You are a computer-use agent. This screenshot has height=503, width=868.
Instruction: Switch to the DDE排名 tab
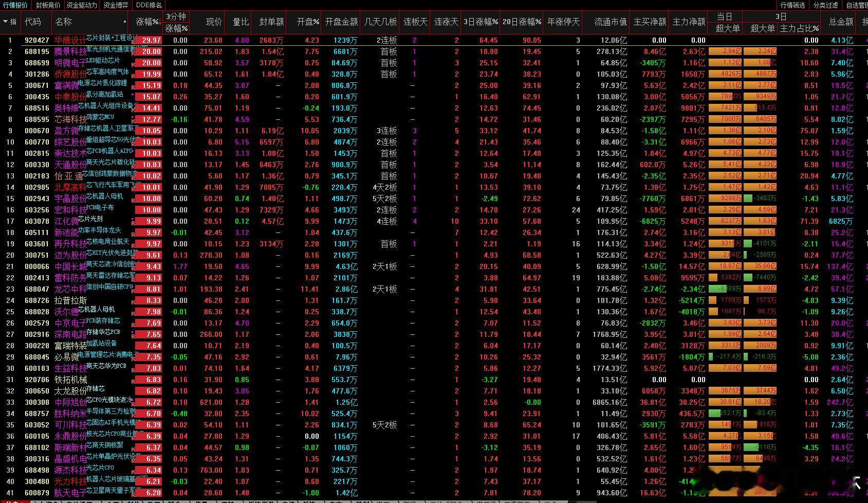click(149, 5)
